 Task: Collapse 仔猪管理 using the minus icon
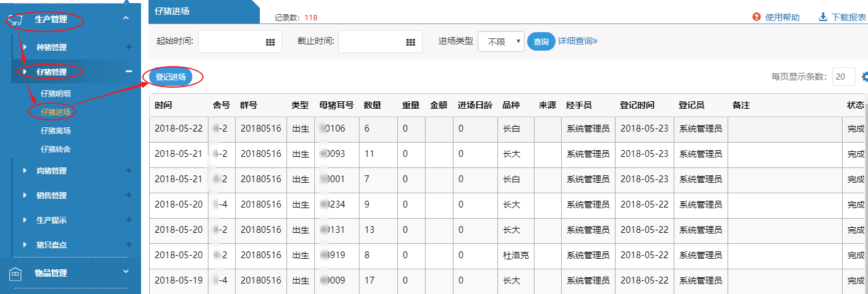click(129, 72)
